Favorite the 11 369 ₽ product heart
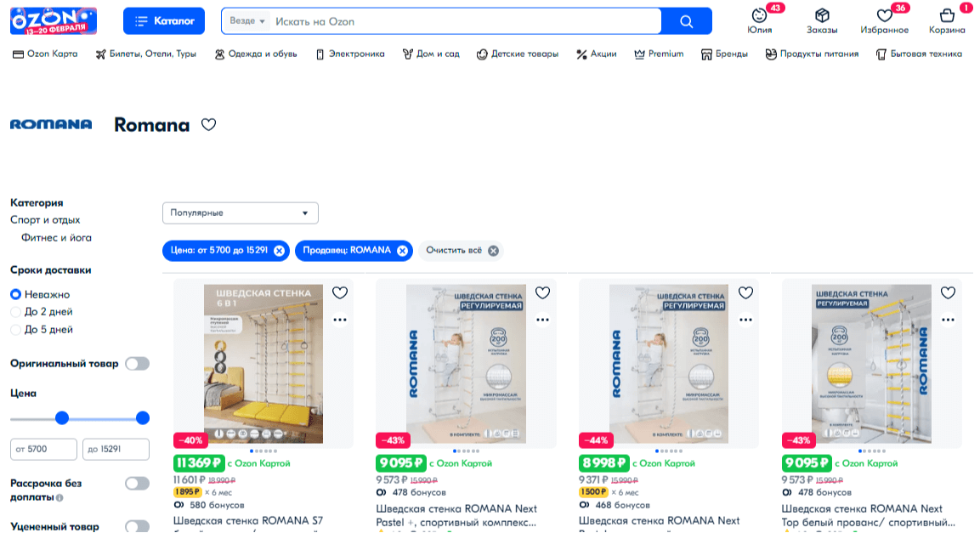 click(x=340, y=292)
